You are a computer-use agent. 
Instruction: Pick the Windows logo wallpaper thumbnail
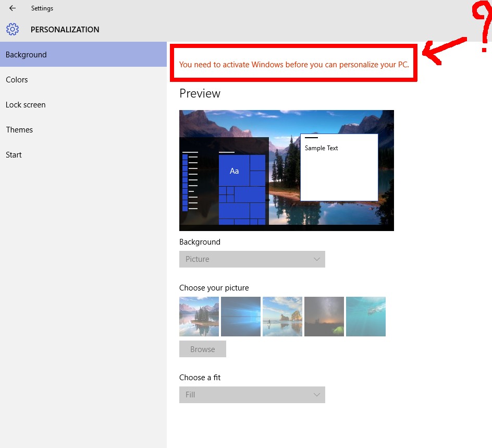click(x=241, y=317)
